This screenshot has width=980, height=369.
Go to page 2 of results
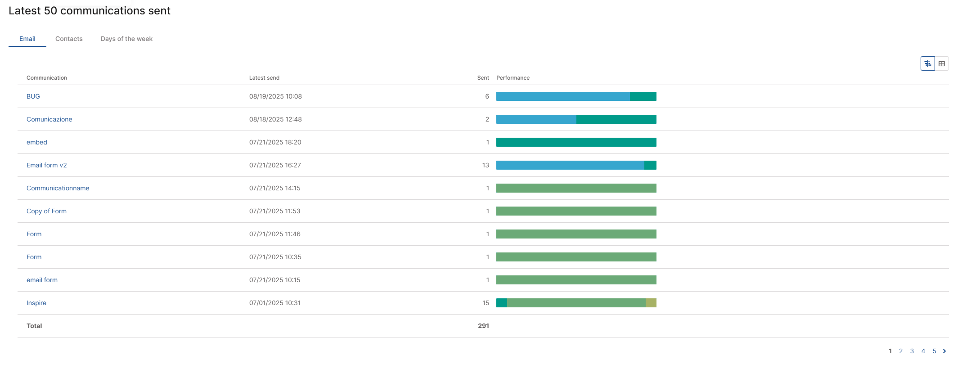[x=901, y=351]
